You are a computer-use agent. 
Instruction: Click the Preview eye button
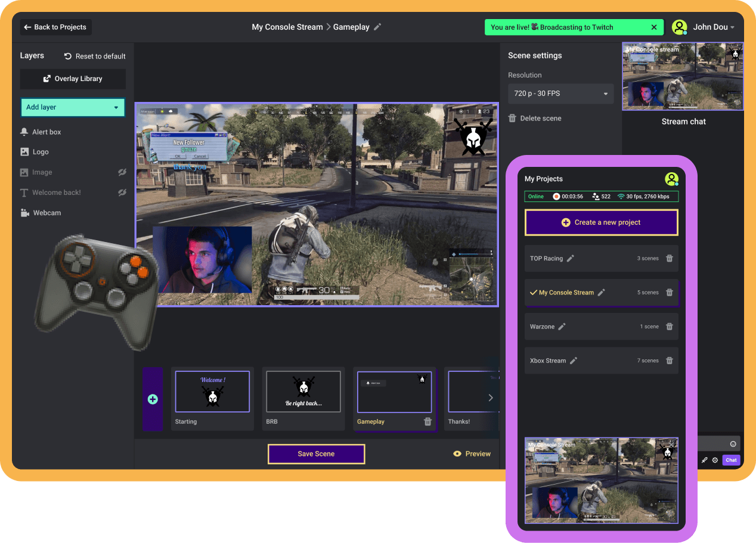coord(472,454)
